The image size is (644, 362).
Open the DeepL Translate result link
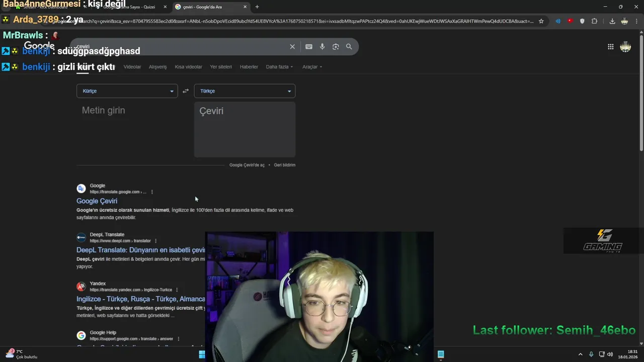coord(141,250)
